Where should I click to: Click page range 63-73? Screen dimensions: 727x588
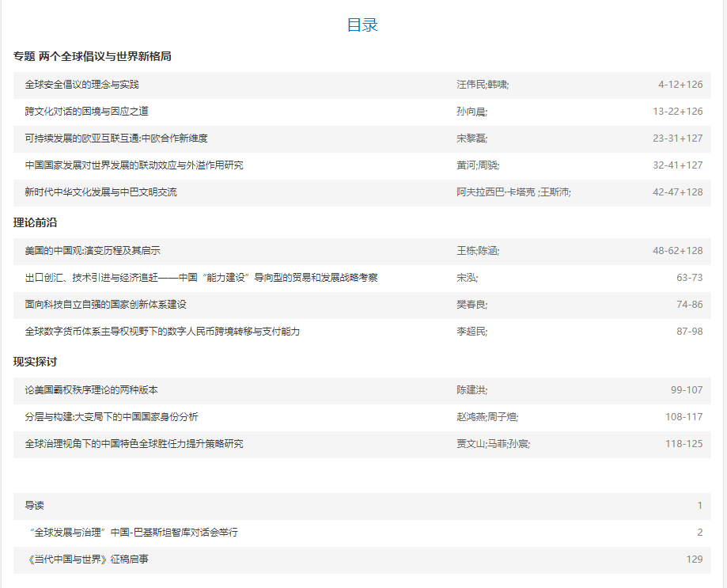[690, 278]
